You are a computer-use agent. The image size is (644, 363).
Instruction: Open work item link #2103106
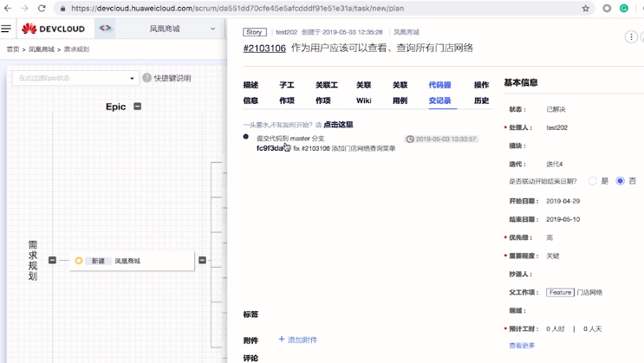click(264, 49)
